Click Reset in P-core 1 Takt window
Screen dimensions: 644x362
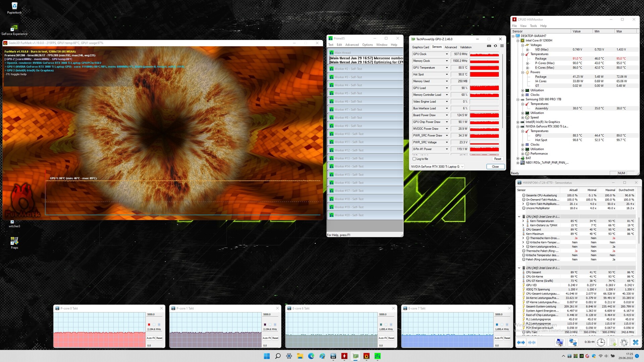point(275,338)
